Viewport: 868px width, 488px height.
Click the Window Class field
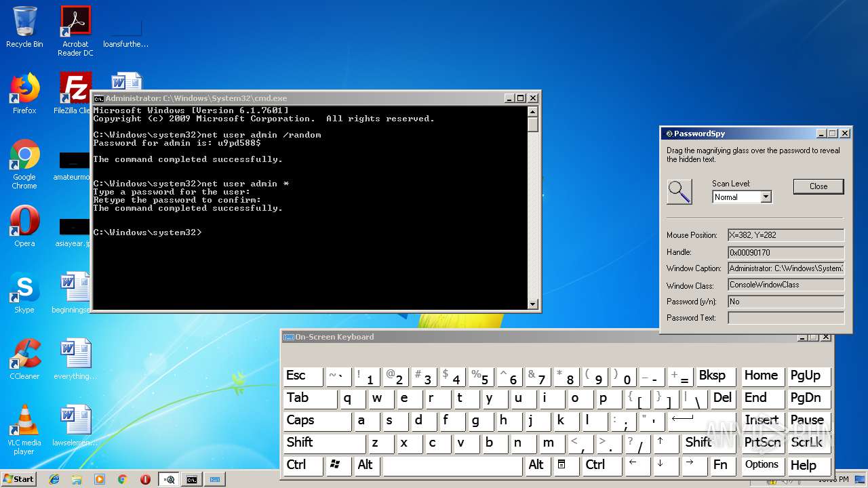(786, 285)
